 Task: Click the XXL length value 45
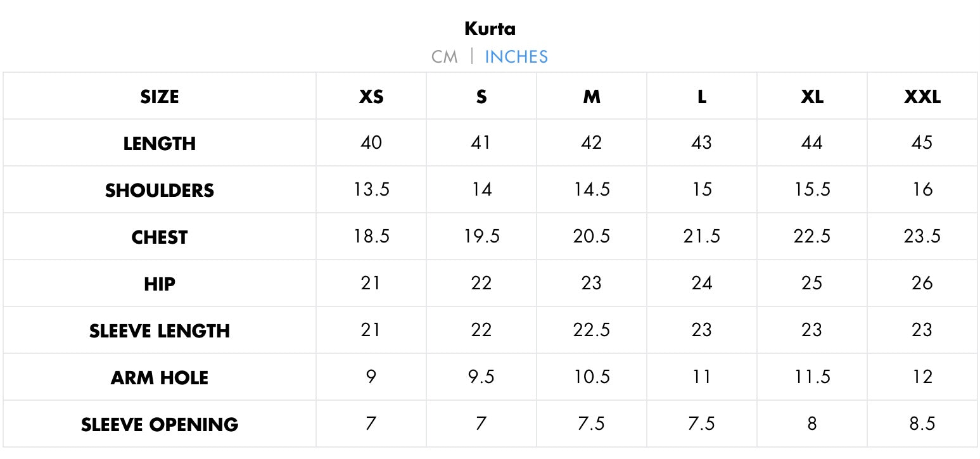click(922, 143)
